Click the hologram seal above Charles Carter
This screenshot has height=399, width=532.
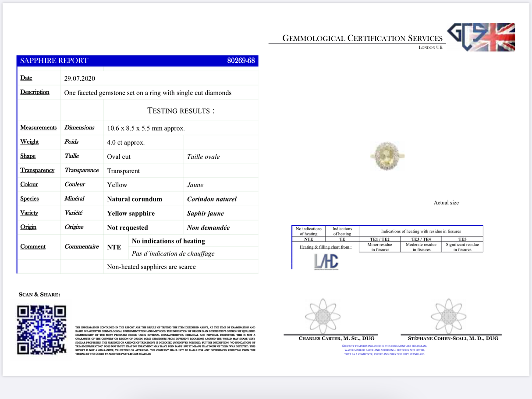(323, 316)
